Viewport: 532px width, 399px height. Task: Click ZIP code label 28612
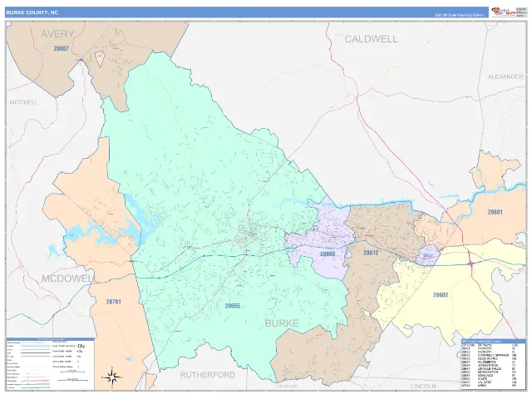(371, 253)
